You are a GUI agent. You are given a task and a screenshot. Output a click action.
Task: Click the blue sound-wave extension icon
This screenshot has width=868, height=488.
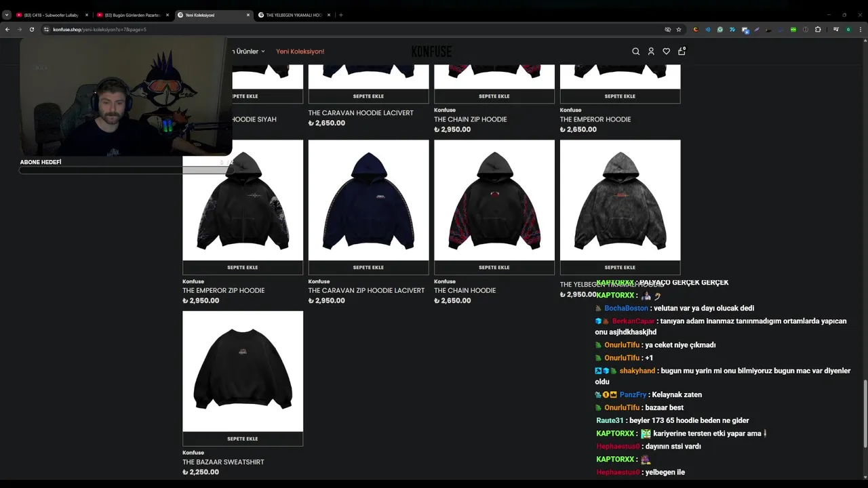pyautogui.click(x=708, y=29)
